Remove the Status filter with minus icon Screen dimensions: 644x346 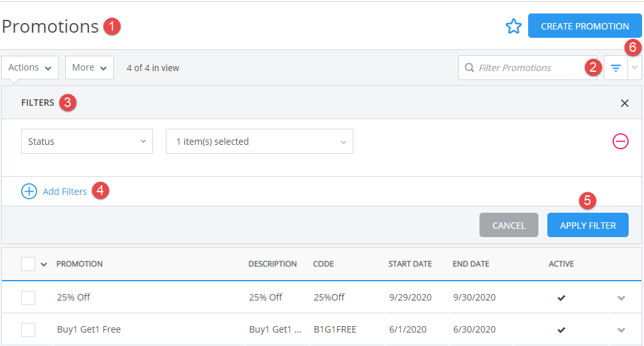click(x=620, y=142)
